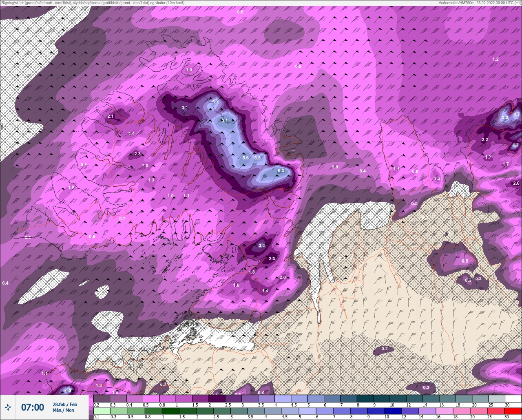This screenshot has width=522, height=420.
Task: Click the 2.5 precipitation value on the map
Action: click(x=272, y=259)
